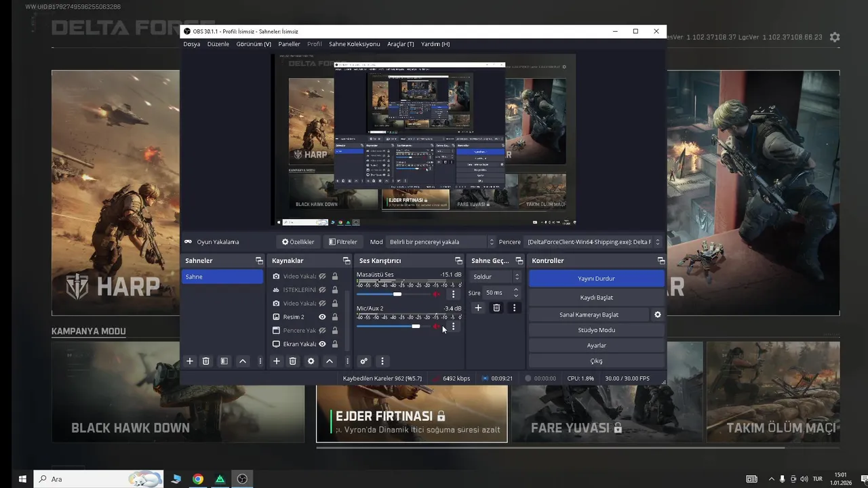Viewport: 868px width, 488px height.
Task: Open the Görünüm menu
Action: 254,44
